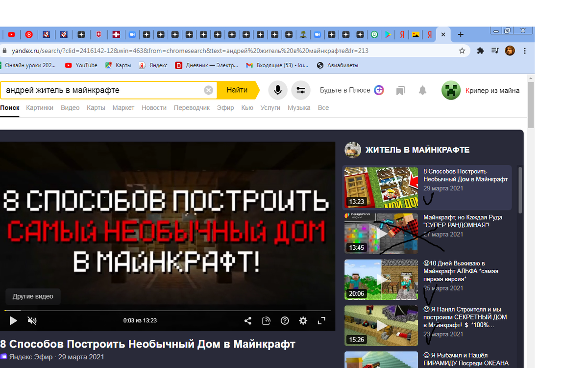Play the video with the play button
588x368 pixels.
13,320
